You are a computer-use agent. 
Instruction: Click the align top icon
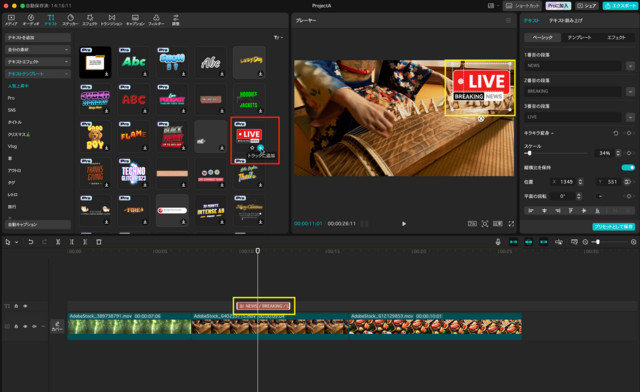[571, 211]
